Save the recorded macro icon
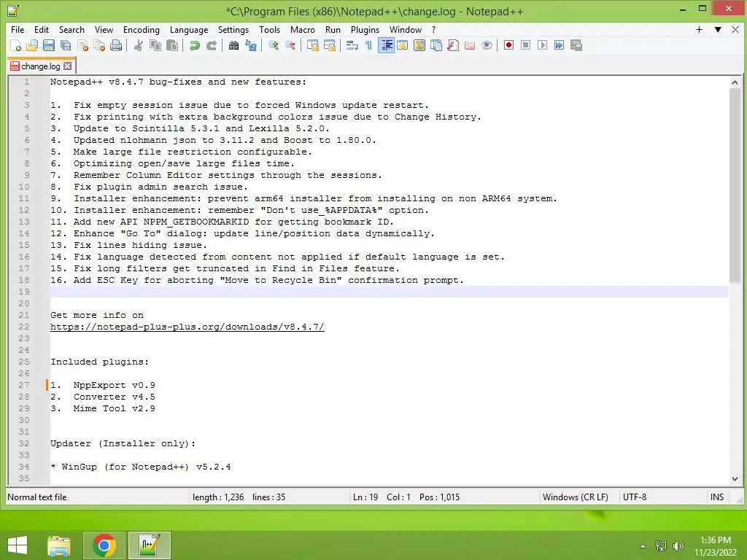This screenshot has width=747, height=560. tap(576, 45)
